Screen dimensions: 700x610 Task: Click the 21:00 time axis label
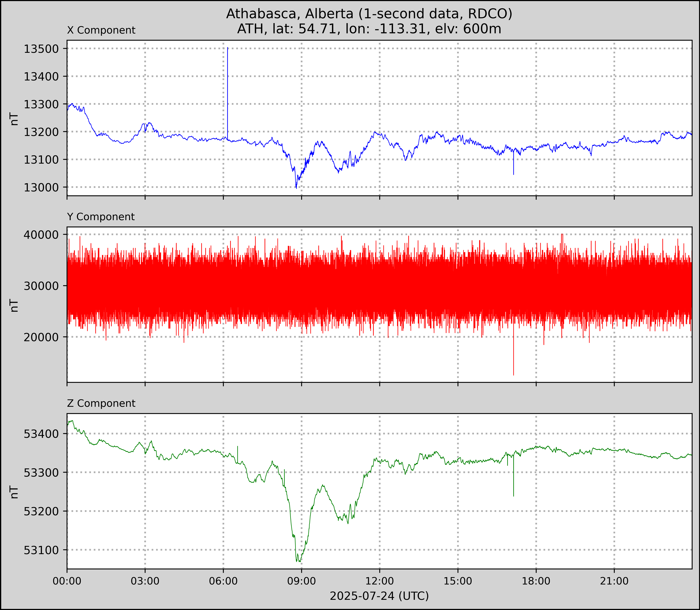pyautogui.click(x=614, y=581)
